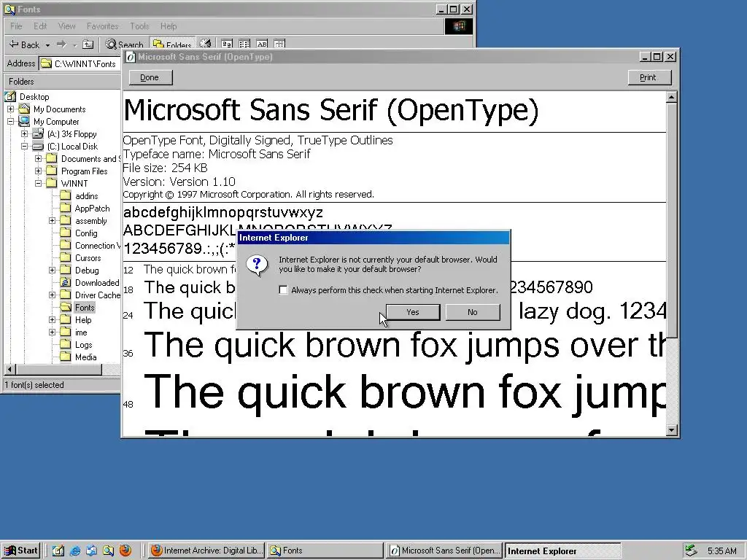Click folder pane horizontal scroll left arrow
Viewport: 747px width, 560px height.
10,370
